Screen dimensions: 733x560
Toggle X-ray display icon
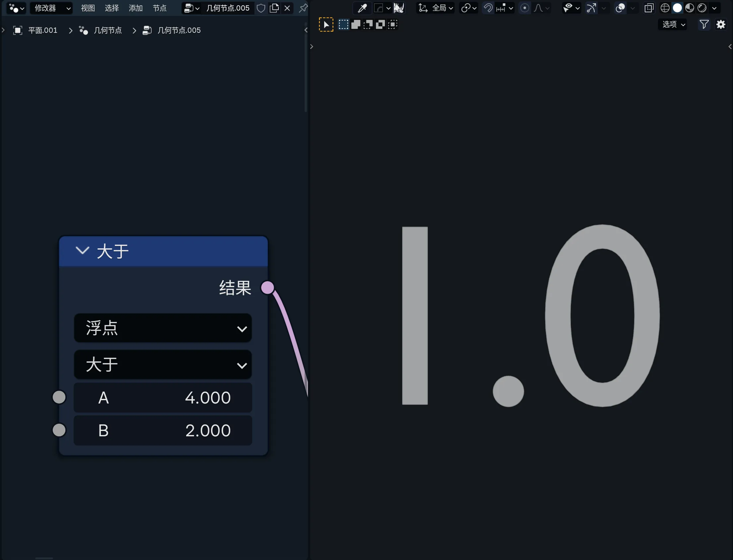pos(649,8)
